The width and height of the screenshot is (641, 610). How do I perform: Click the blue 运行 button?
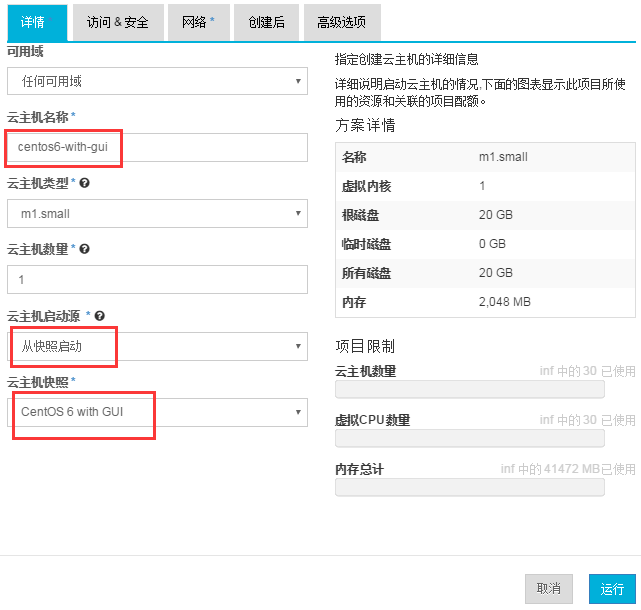[612, 589]
